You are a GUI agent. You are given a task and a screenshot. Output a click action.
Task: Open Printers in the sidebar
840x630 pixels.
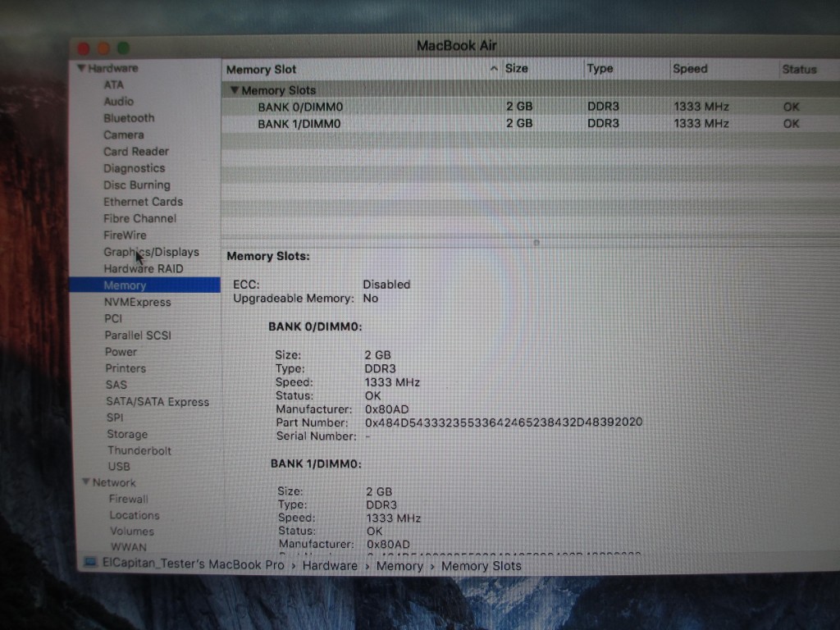click(x=126, y=368)
